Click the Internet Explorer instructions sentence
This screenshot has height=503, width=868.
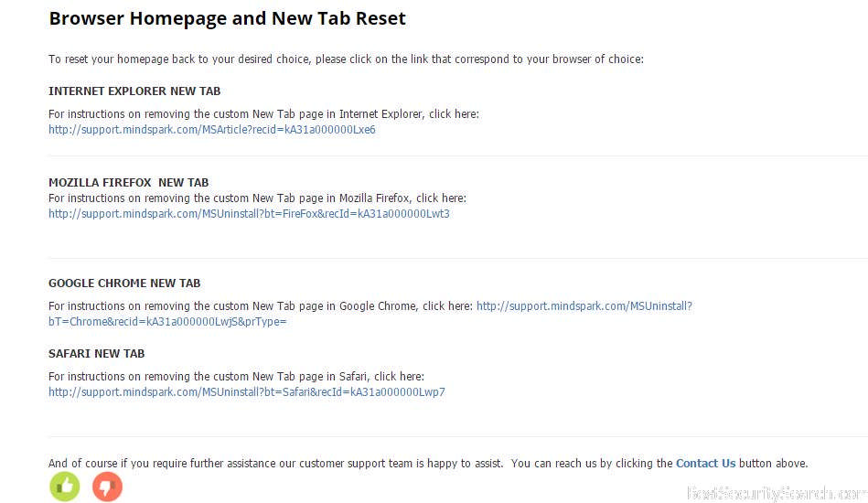[263, 114]
